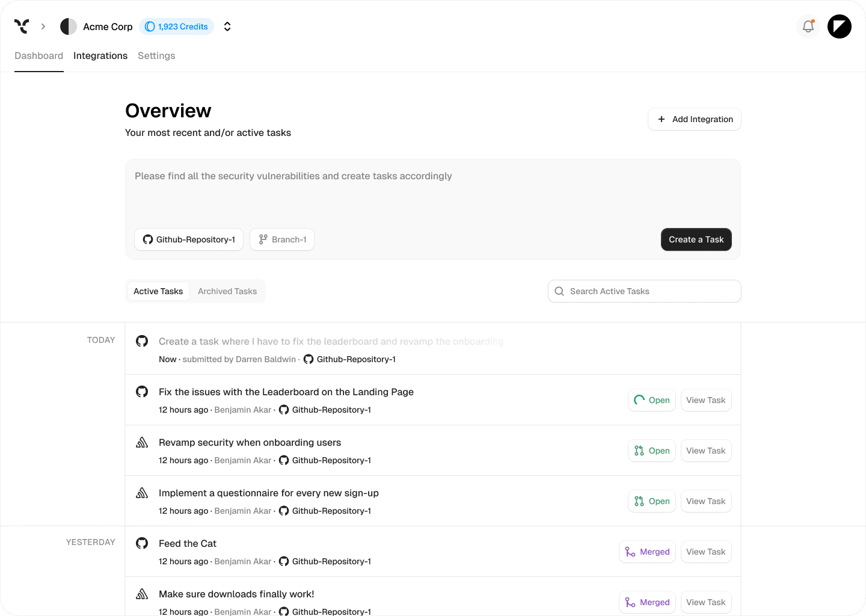866x616 pixels.
Task: Switch to the Archived Tasks view
Action: click(227, 291)
